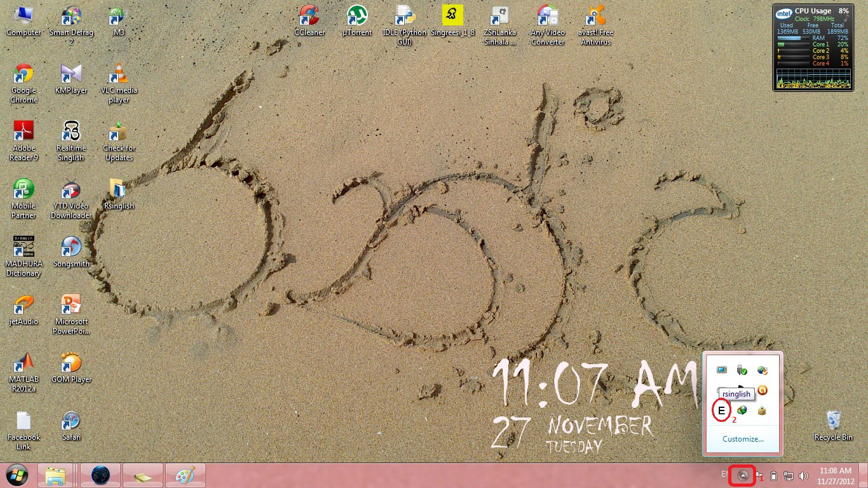Launch YTD Video Downloader
This screenshot has height=488, width=868.
point(71,200)
